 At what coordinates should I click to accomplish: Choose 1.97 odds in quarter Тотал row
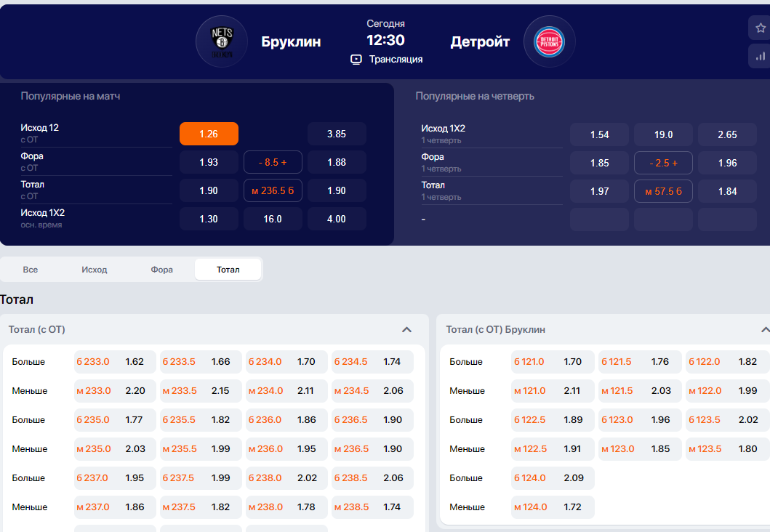pyautogui.click(x=600, y=191)
